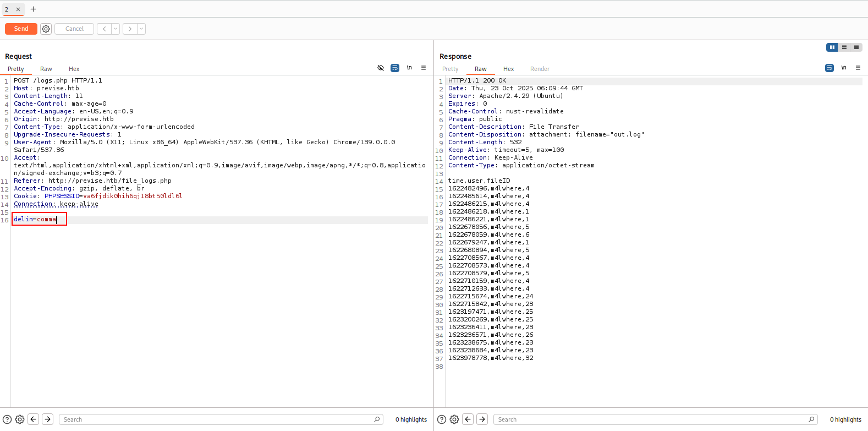Expand the back history dropdown arrow
Image resolution: width=868 pixels, height=431 pixels.
pyautogui.click(x=116, y=29)
